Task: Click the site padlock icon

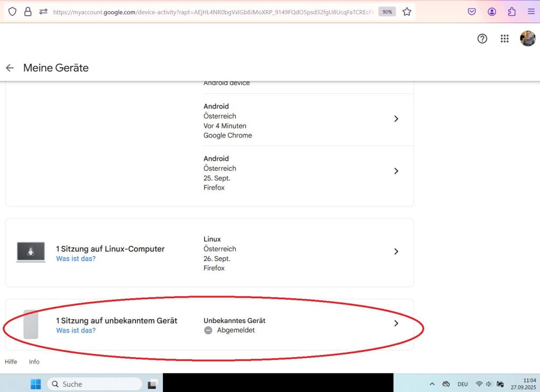Action: click(x=28, y=12)
